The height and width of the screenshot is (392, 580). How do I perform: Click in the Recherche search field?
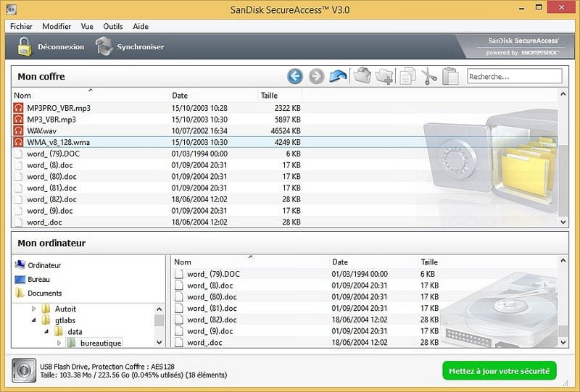pyautogui.click(x=515, y=76)
